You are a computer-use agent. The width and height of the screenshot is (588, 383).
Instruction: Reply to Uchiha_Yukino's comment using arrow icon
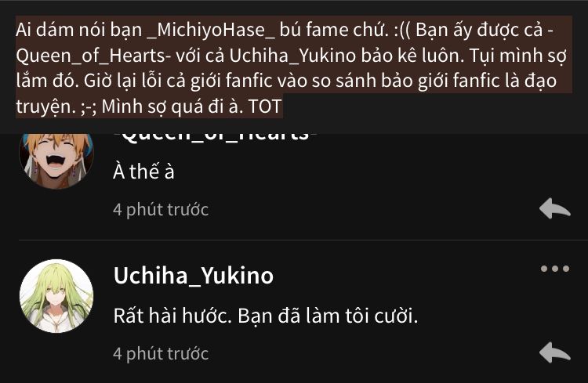554,352
